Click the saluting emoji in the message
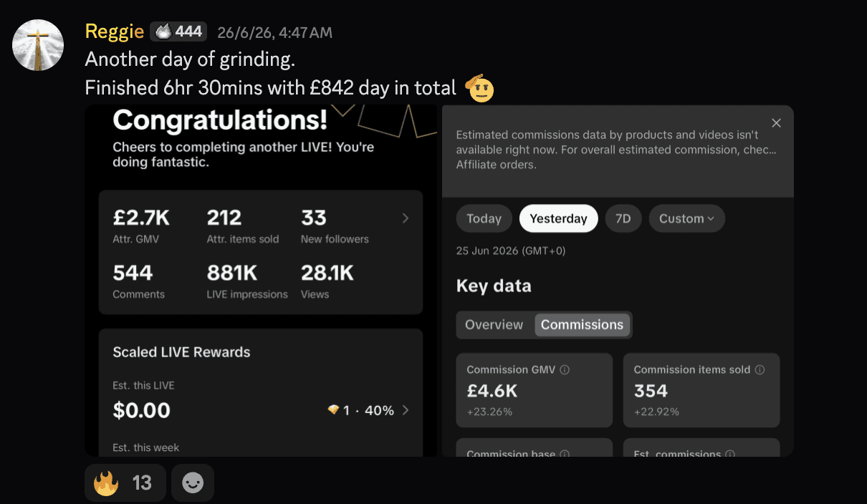This screenshot has height=504, width=867. coord(480,88)
